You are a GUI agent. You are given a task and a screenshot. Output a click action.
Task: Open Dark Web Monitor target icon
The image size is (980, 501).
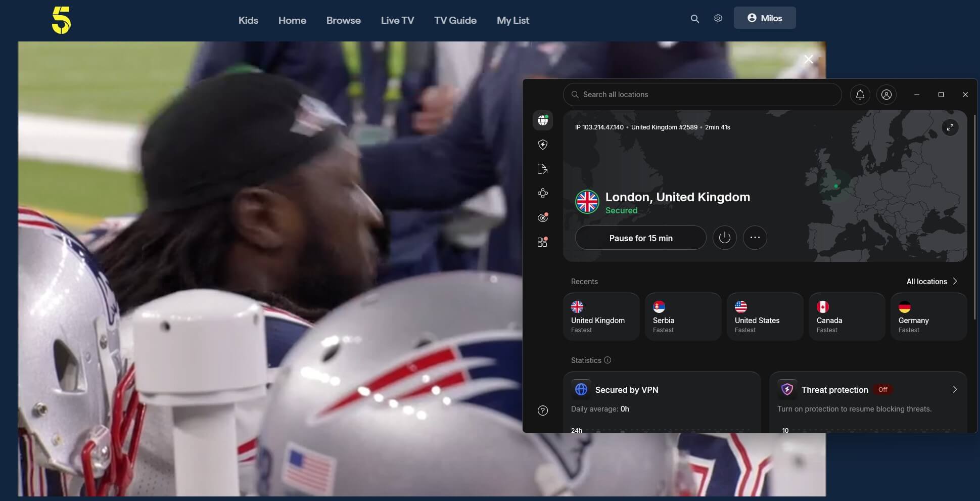pyautogui.click(x=543, y=217)
